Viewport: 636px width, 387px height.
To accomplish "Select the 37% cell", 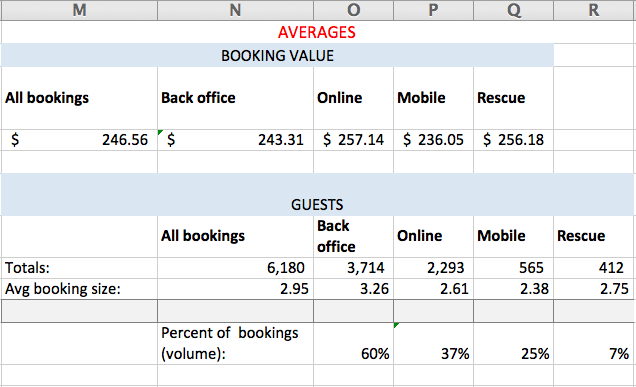I will click(x=433, y=344).
